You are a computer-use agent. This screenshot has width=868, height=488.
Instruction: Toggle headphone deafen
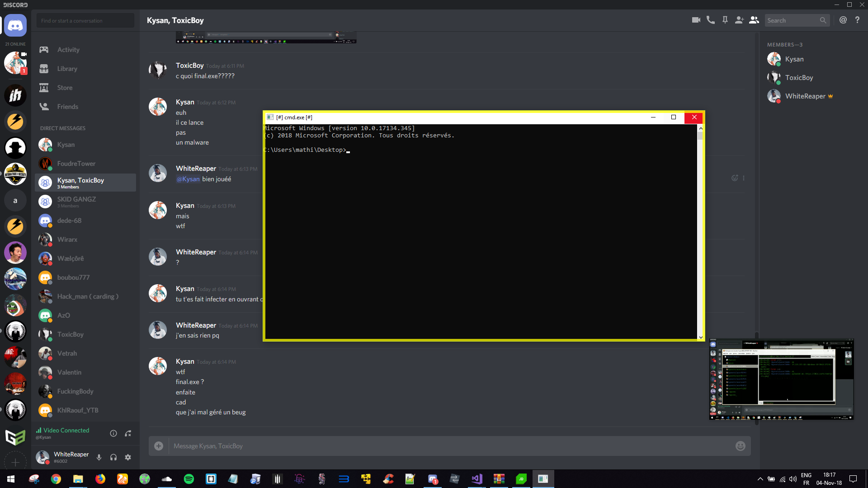coord(113,457)
